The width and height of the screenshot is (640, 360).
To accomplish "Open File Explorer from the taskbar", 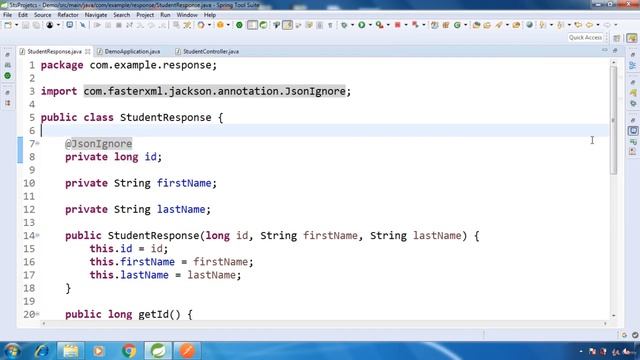I will click(70, 351).
